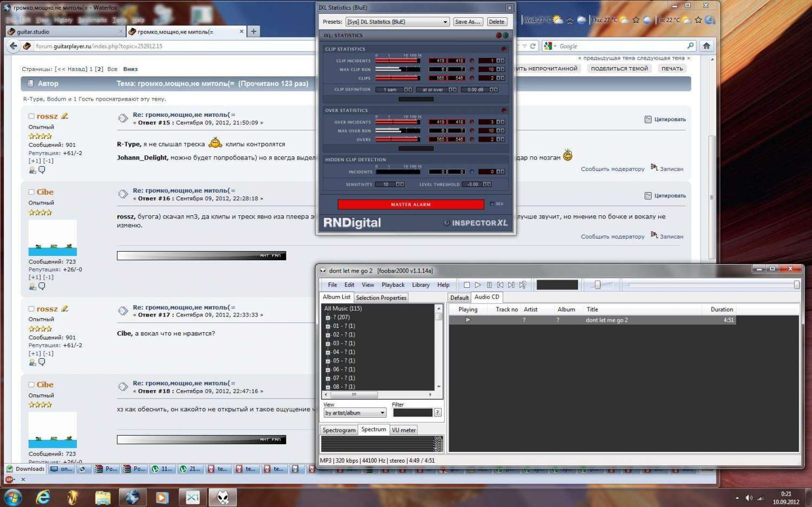Screen dimensions: 812x507
Task: Switch to the Spectrogram tab
Action: pos(339,430)
